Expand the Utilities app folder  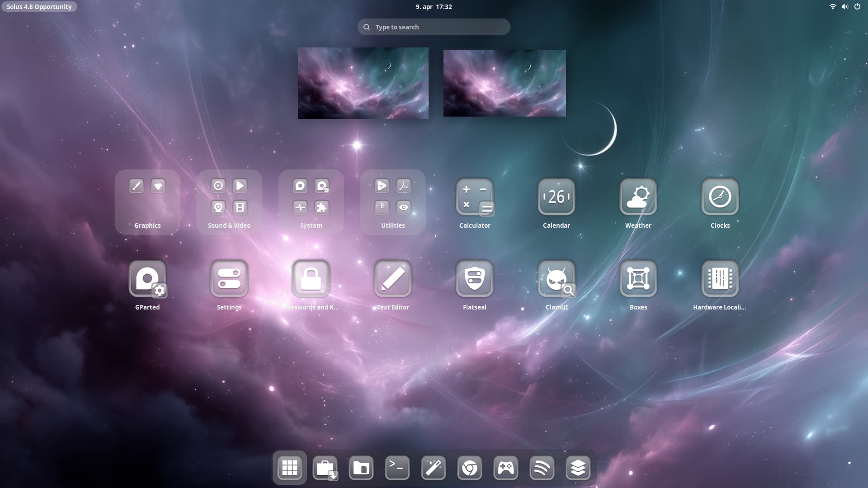(x=392, y=202)
